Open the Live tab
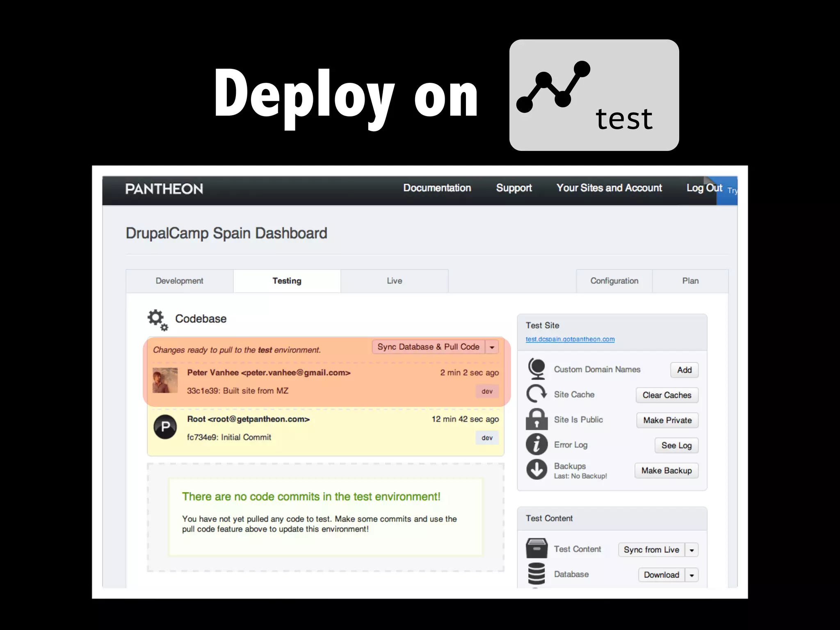The width and height of the screenshot is (840, 630). coord(394,281)
